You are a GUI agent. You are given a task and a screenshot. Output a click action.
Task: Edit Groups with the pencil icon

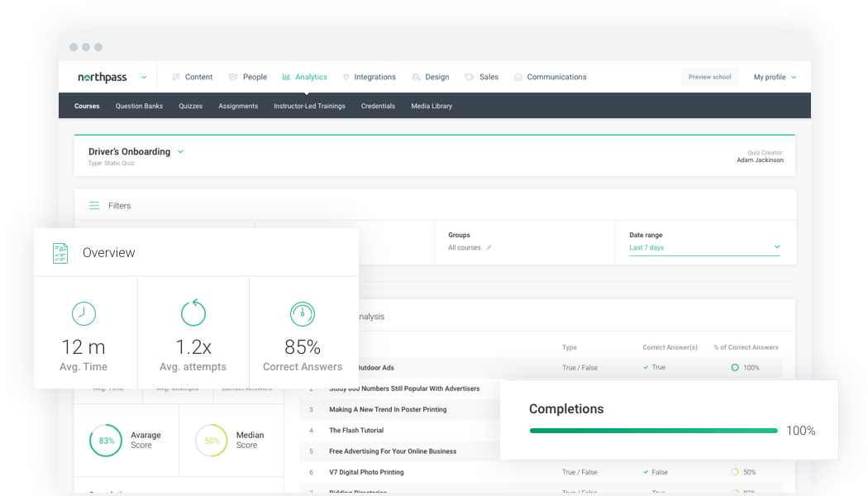pos(489,248)
